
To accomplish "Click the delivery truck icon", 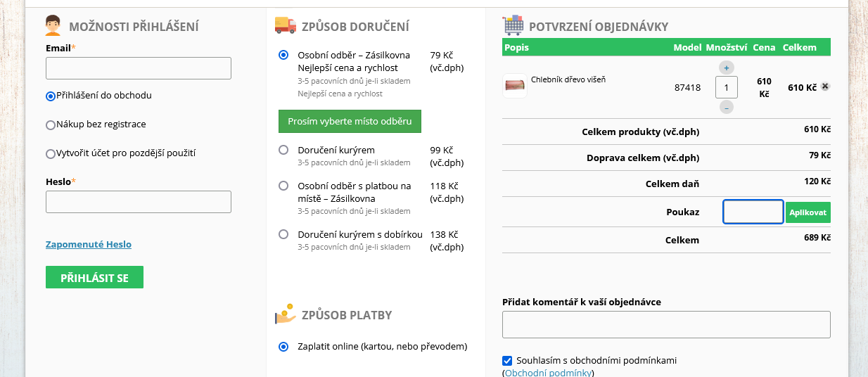I will [285, 25].
